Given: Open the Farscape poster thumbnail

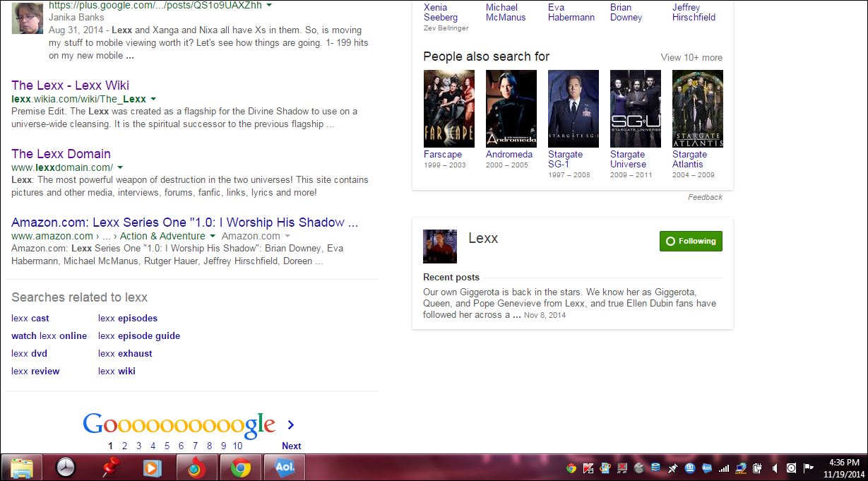Looking at the screenshot, I should tap(449, 109).
